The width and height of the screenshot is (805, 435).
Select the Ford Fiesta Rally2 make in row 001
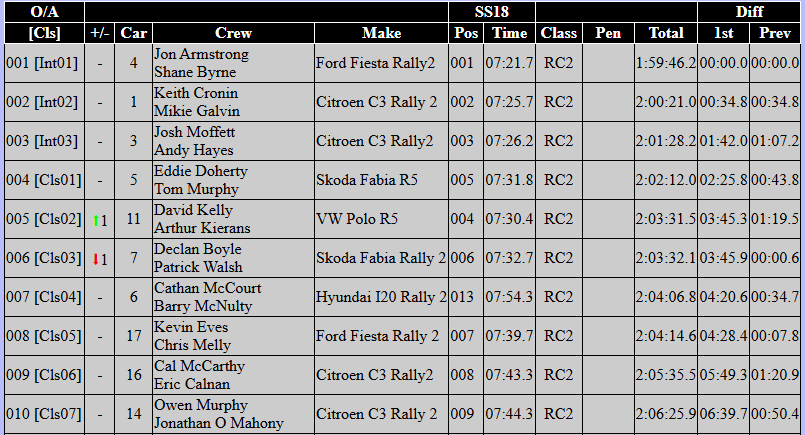(381, 63)
